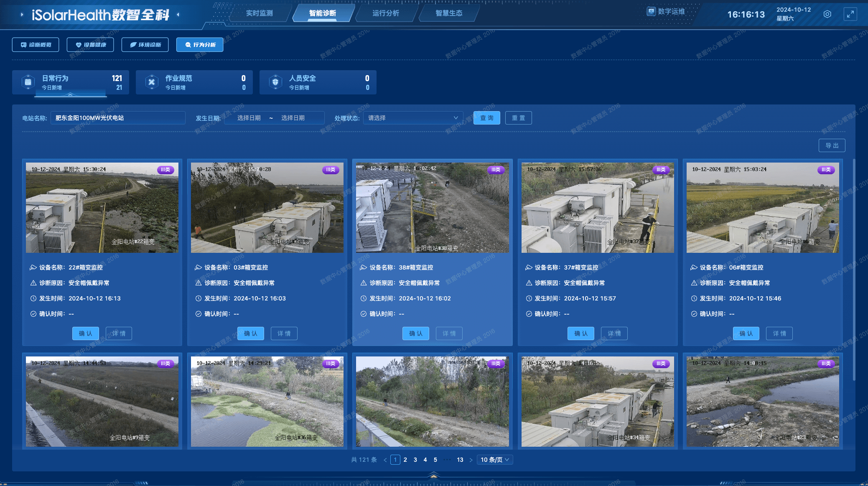Click the 数字运维 monitor icon
This screenshot has height=486, width=868.
651,11
